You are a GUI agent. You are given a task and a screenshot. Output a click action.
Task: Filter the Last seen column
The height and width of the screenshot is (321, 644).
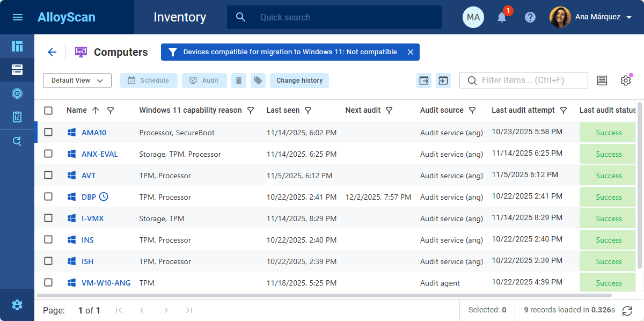click(308, 111)
